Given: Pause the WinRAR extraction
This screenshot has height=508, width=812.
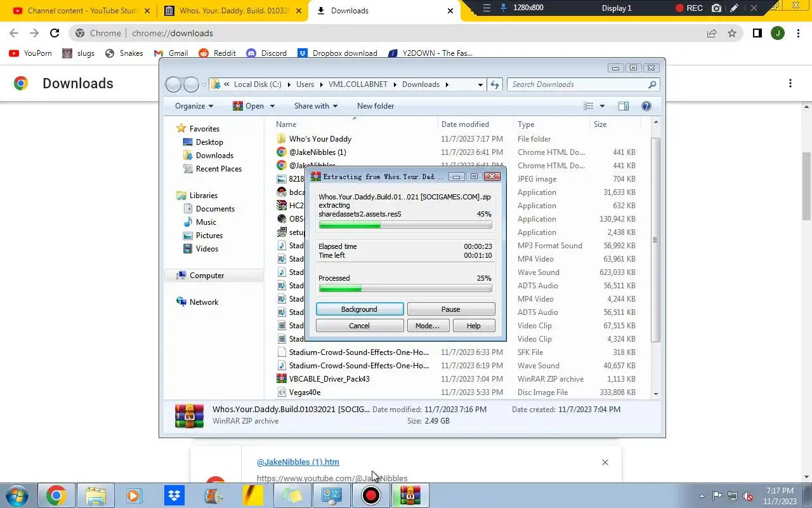Looking at the screenshot, I should click(450, 309).
